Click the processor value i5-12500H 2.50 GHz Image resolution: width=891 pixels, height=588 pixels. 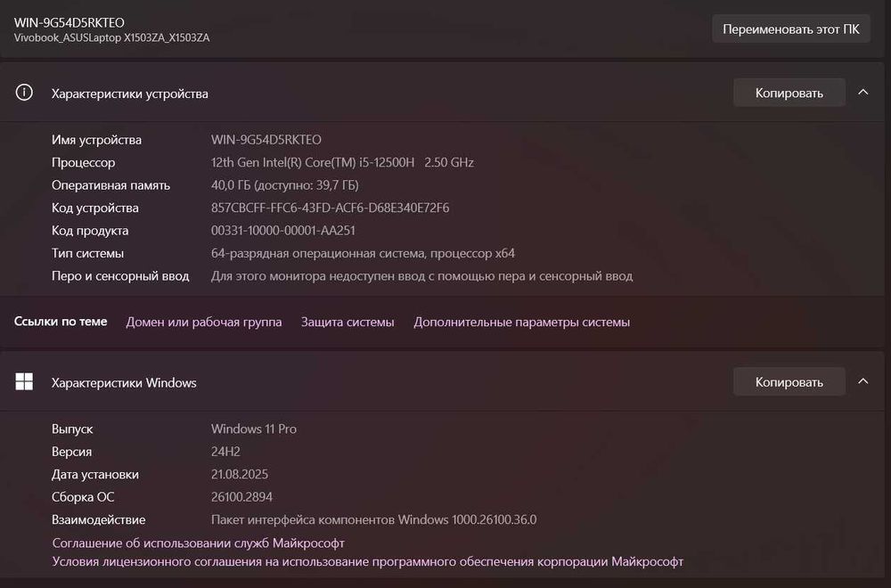click(x=342, y=162)
